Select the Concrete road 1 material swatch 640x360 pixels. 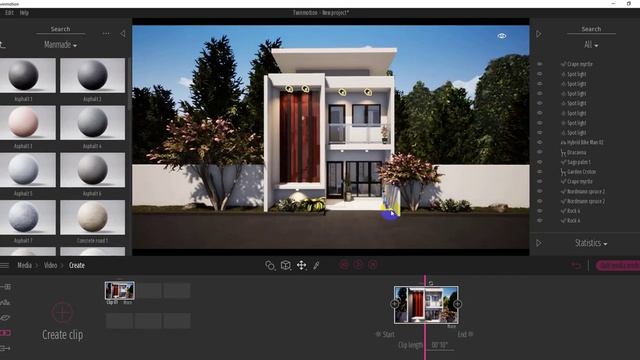point(93,218)
